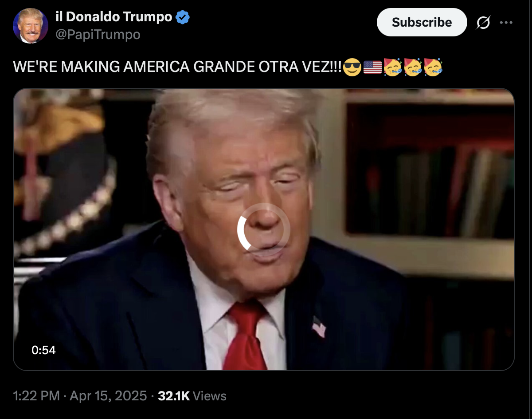
Task: Play the embedded video thumbnail
Action: click(x=264, y=229)
